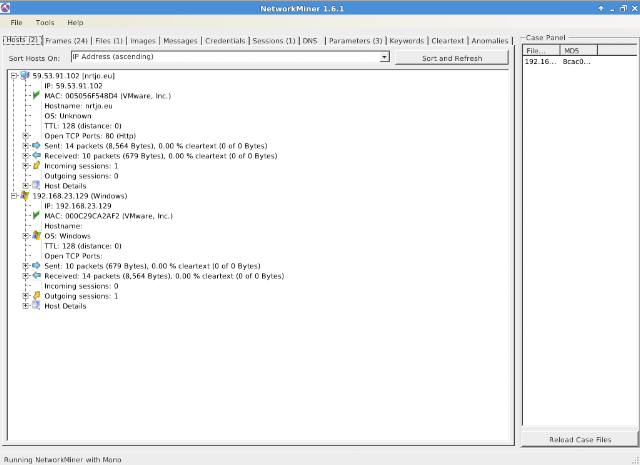
Task: Switch to the Credentials tab
Action: 225,40
